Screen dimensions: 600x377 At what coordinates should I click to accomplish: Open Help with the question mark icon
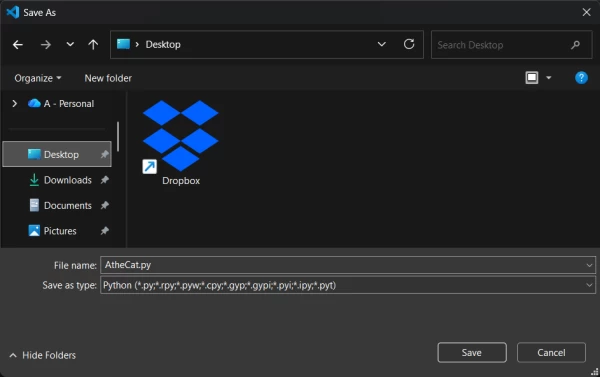581,78
